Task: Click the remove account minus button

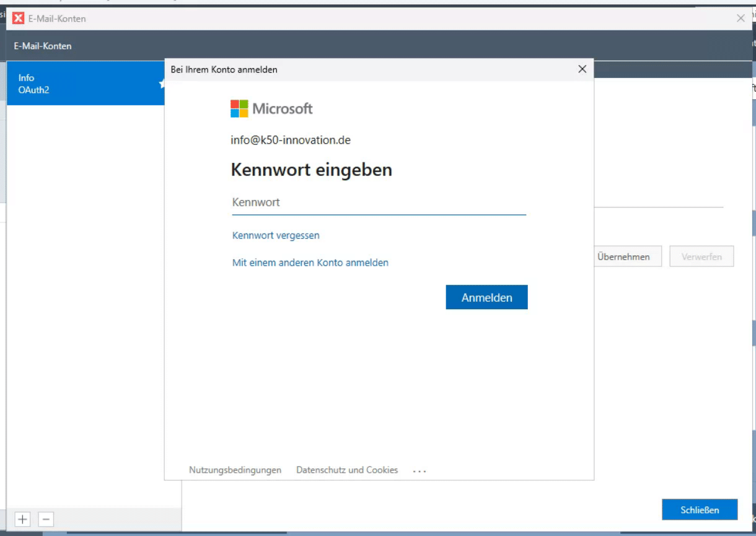Action: (x=46, y=519)
